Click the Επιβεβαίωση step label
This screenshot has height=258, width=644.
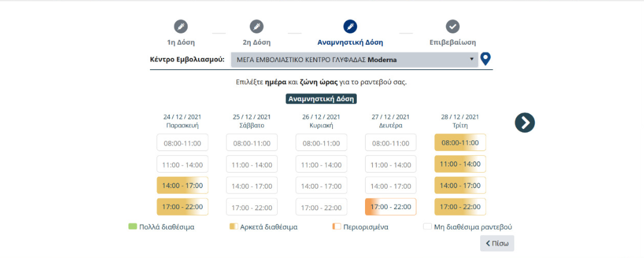(453, 42)
